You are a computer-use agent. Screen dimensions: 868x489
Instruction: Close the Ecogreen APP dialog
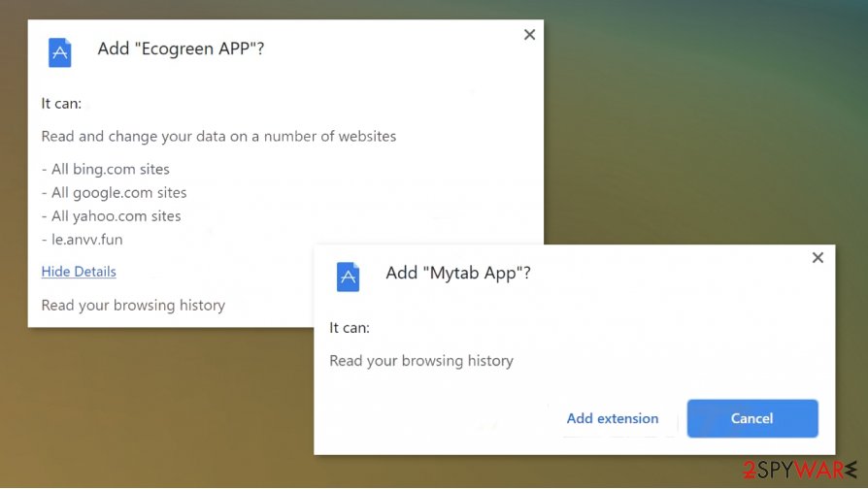(x=529, y=35)
